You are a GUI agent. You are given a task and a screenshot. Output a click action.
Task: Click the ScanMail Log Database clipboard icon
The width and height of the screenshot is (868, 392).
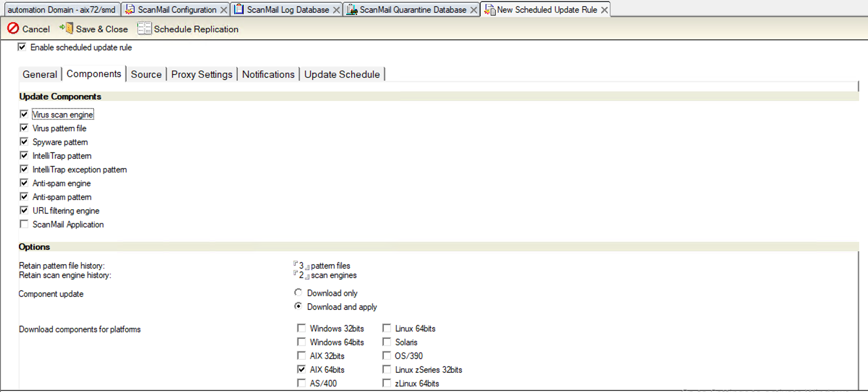(x=239, y=9)
